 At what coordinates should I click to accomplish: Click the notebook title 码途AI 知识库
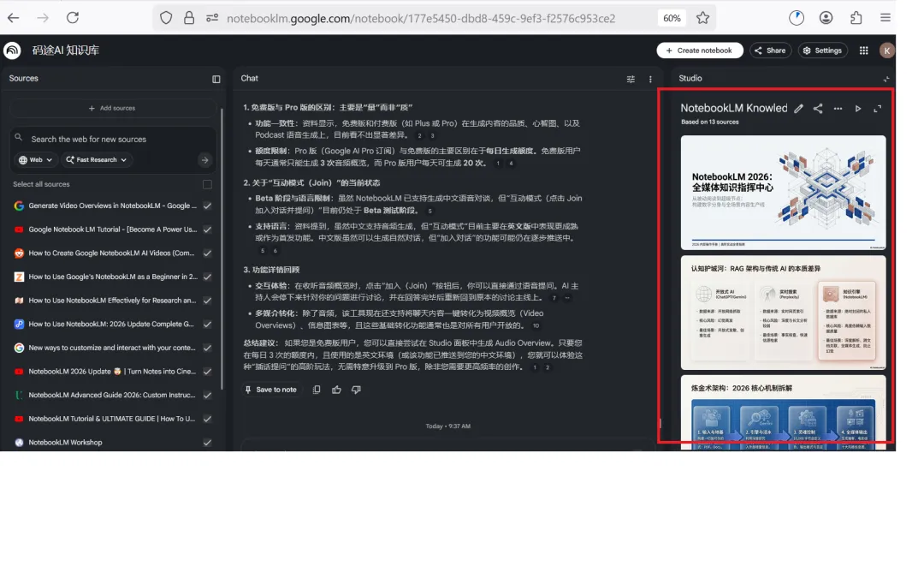click(x=65, y=51)
